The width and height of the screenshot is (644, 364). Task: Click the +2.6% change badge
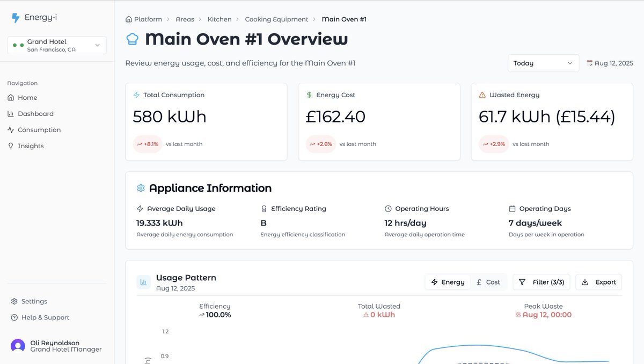(x=320, y=144)
